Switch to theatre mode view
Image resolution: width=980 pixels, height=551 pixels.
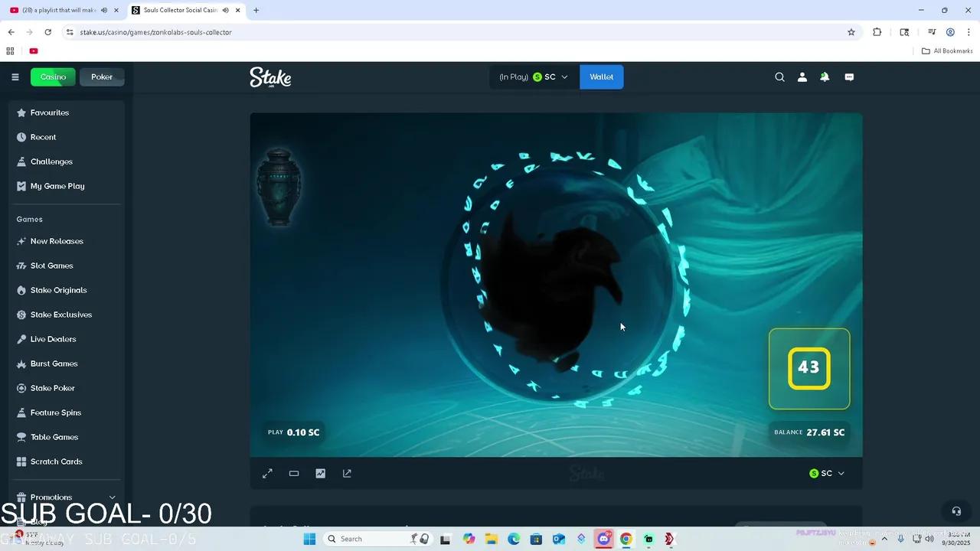[294, 474]
